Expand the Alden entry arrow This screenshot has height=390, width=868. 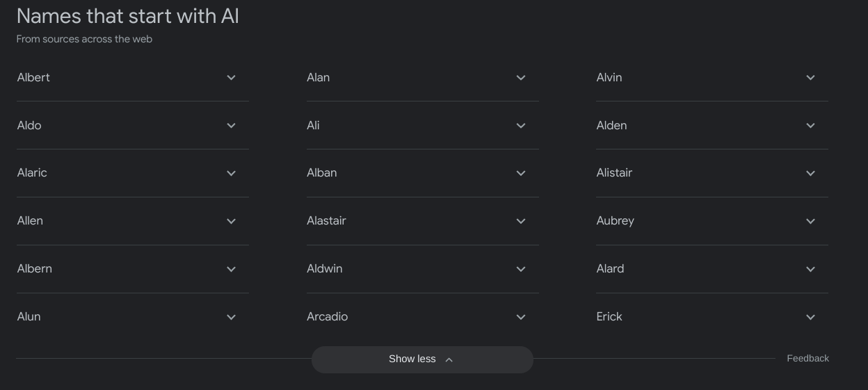click(x=810, y=126)
